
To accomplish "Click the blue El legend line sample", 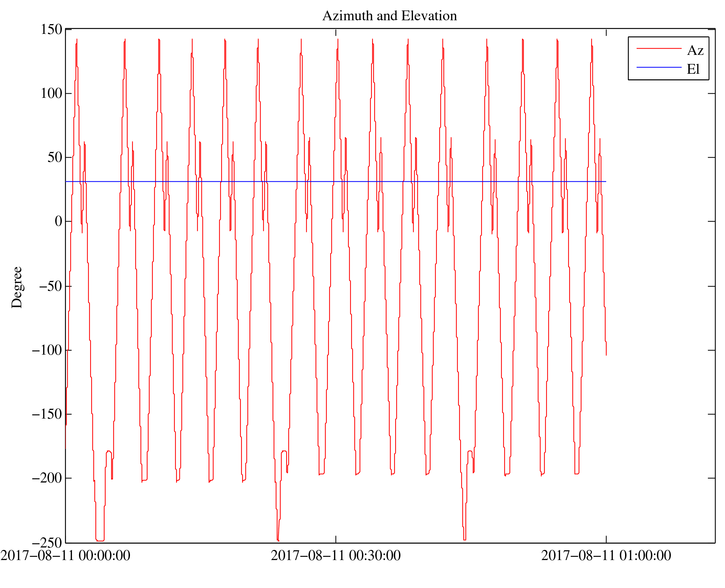I will (x=659, y=67).
